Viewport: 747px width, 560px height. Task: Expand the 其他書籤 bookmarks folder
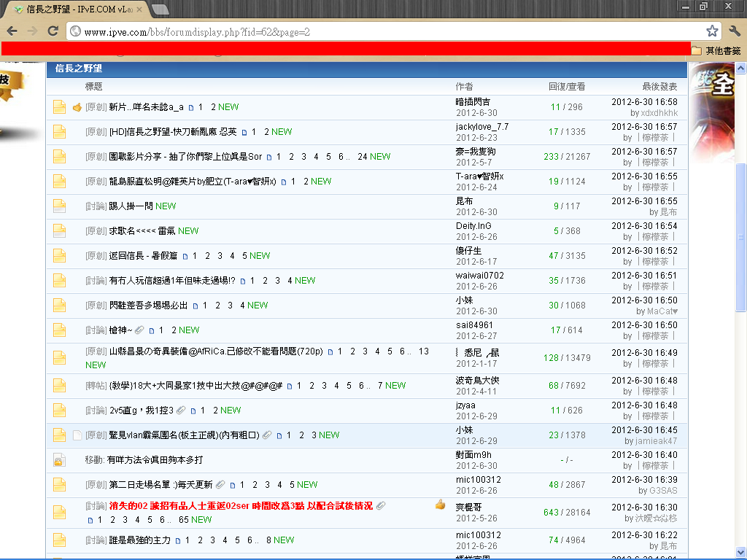click(x=716, y=50)
